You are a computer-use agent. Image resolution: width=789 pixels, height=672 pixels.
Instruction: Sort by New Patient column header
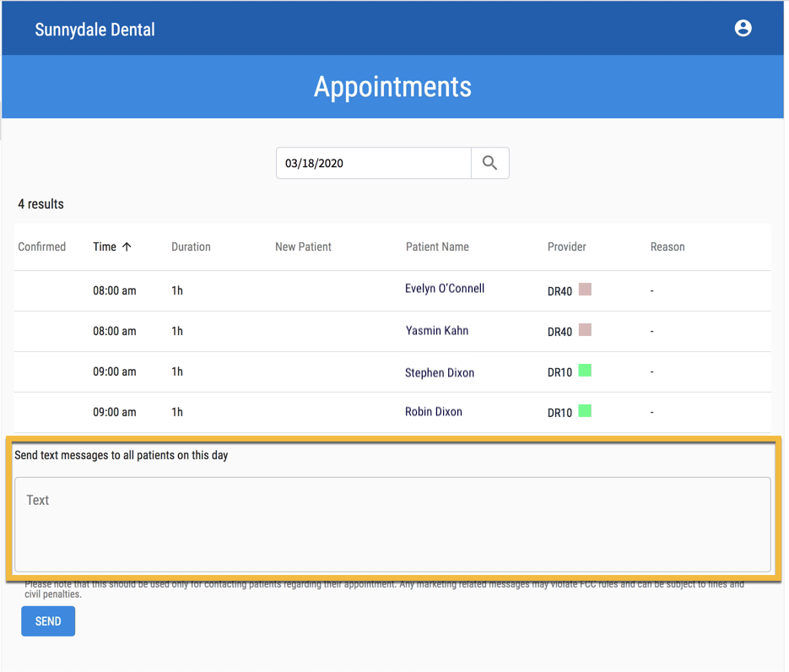coord(303,247)
